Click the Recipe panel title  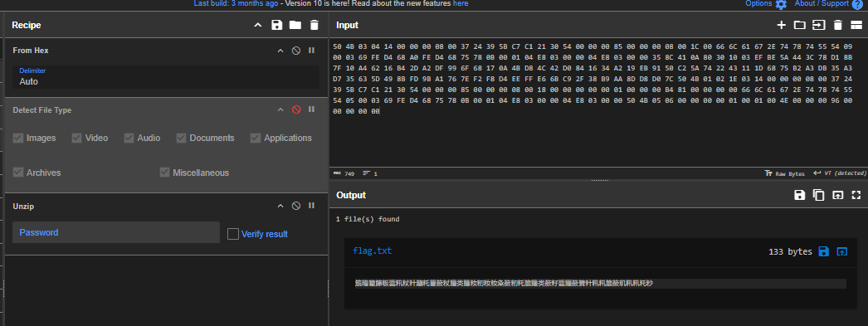click(27, 25)
